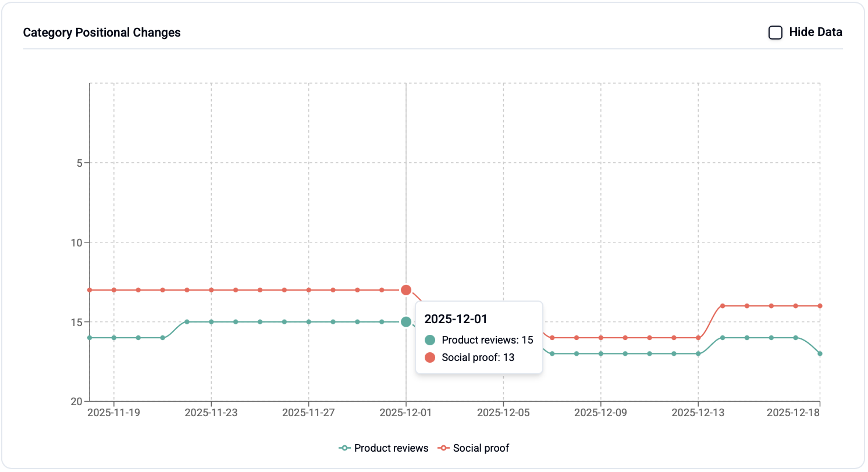Click the Social proof point on 2025-12-09

[x=601, y=338]
